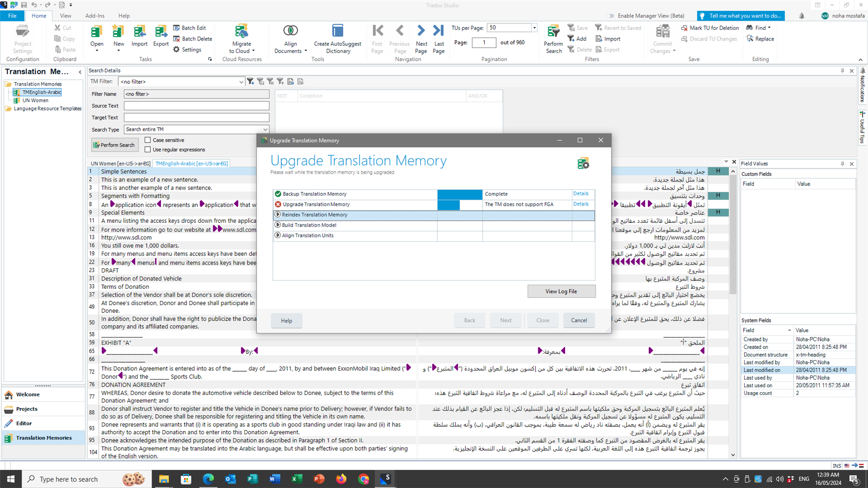Click the Replace tool in Editing group
The height and width of the screenshot is (488, 868).
pos(760,39)
